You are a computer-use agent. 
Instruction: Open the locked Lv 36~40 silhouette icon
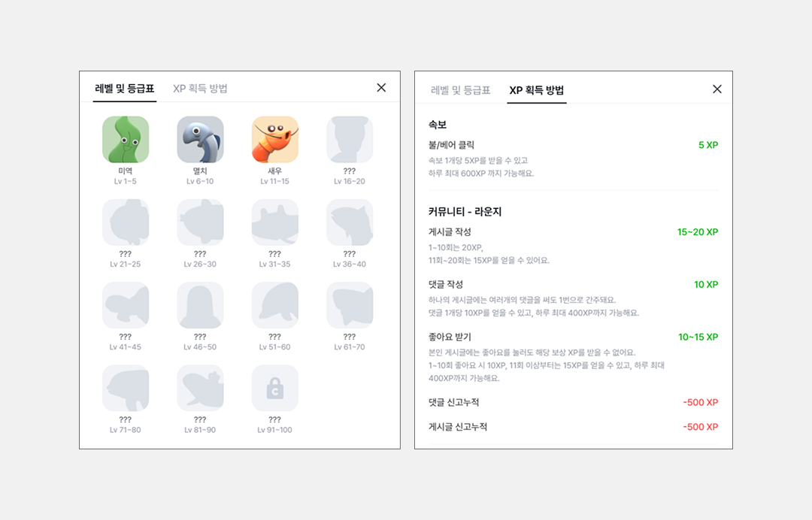pos(350,222)
